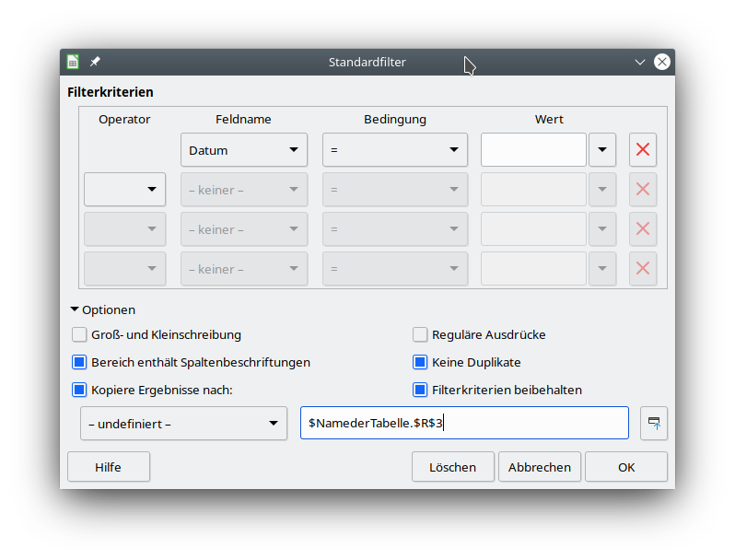Click the shrink range selector icon
This screenshot has height=560, width=735.
pyautogui.click(x=653, y=423)
